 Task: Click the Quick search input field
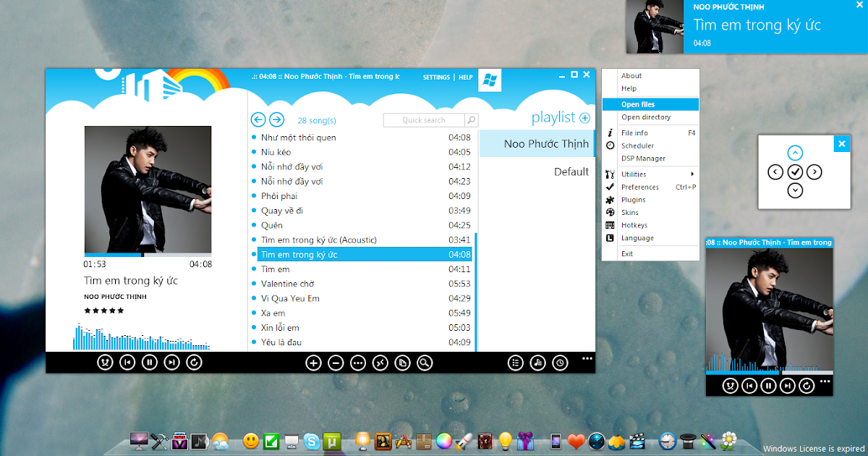click(x=424, y=120)
